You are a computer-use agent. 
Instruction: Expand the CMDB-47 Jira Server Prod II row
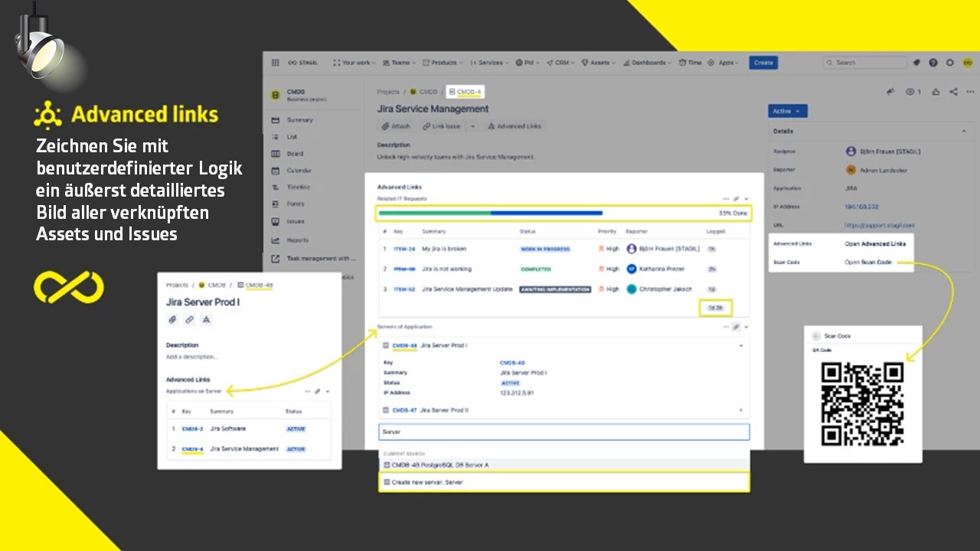click(740, 410)
